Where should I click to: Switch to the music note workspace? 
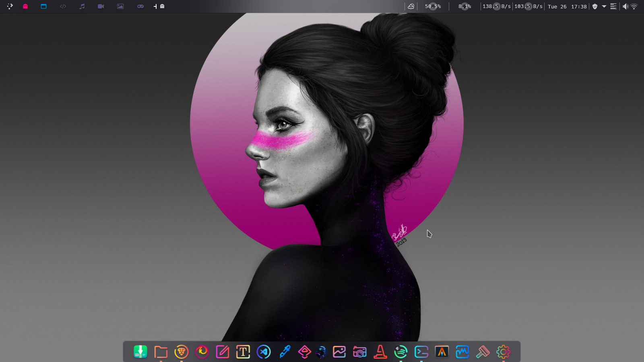point(82,6)
